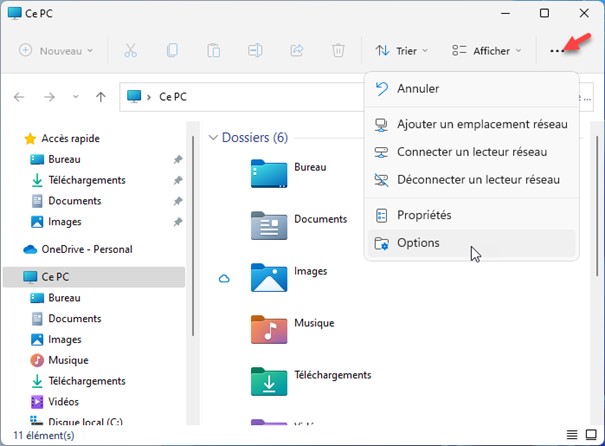Go up one folder level arrow
605x446 pixels.
[x=100, y=97]
